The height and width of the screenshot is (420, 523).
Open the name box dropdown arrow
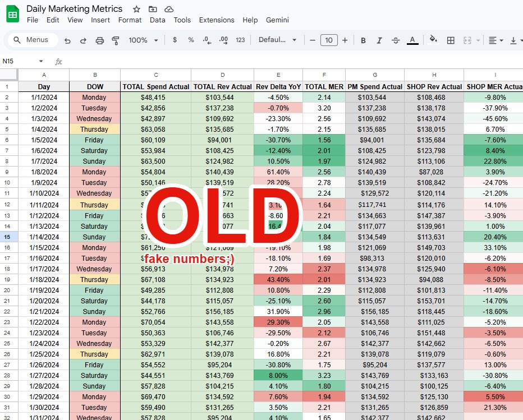coord(41,61)
